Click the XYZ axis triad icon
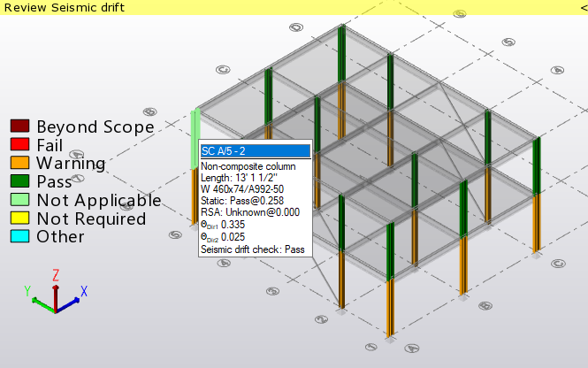Viewport: 588px width, 368px height. point(55,295)
